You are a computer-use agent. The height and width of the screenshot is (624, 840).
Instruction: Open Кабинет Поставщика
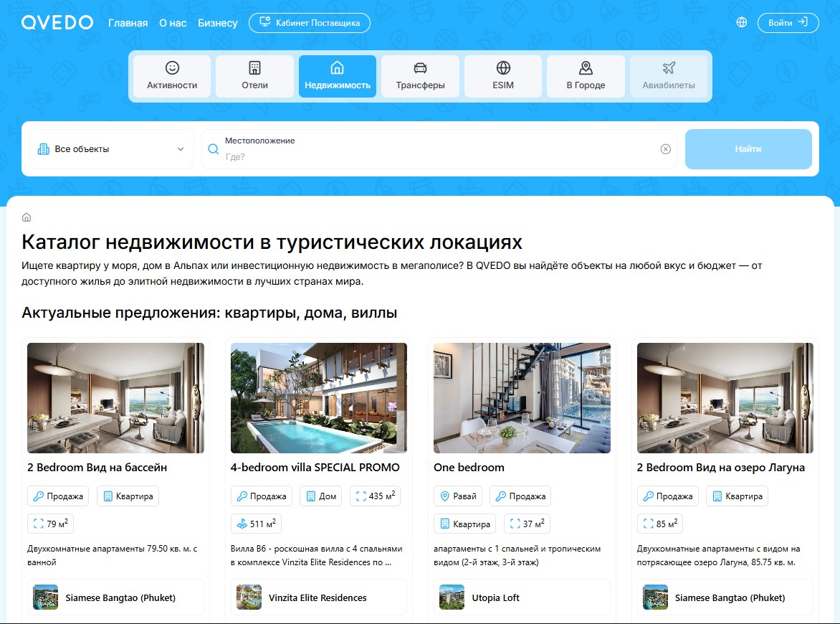310,22
